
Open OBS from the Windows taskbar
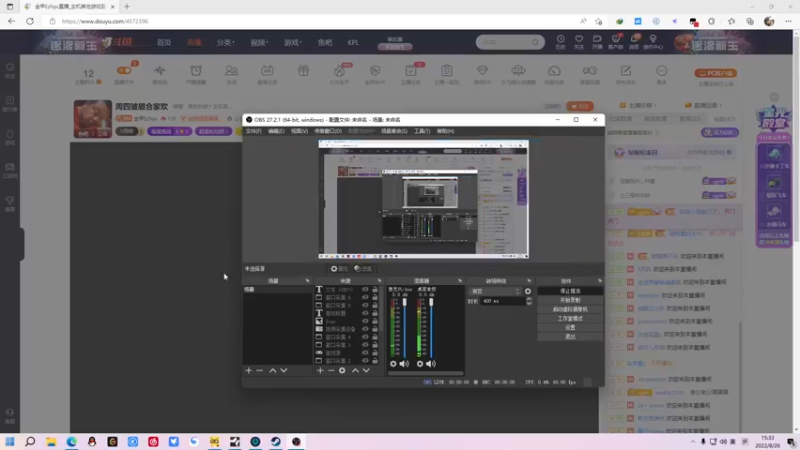[x=296, y=441]
